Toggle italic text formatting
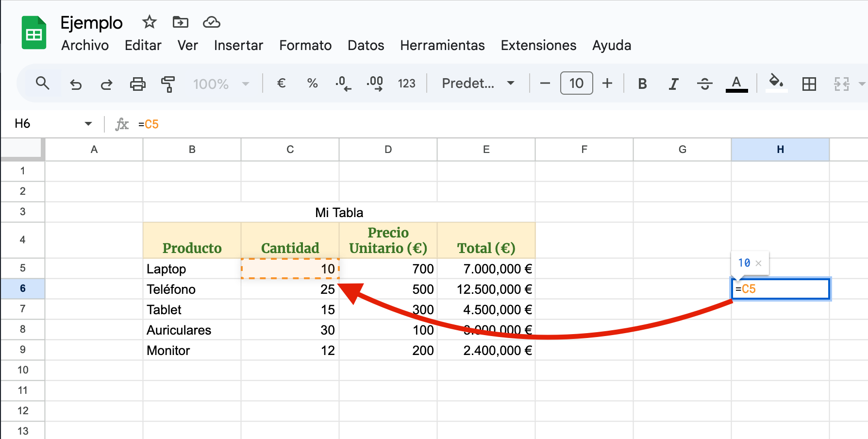The height and width of the screenshot is (439, 868). [673, 84]
